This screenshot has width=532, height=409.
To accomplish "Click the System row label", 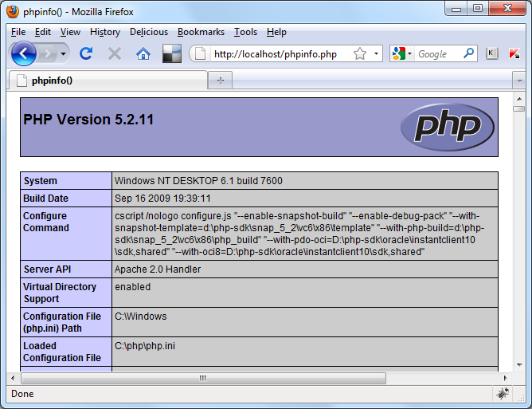I will click(x=41, y=181).
